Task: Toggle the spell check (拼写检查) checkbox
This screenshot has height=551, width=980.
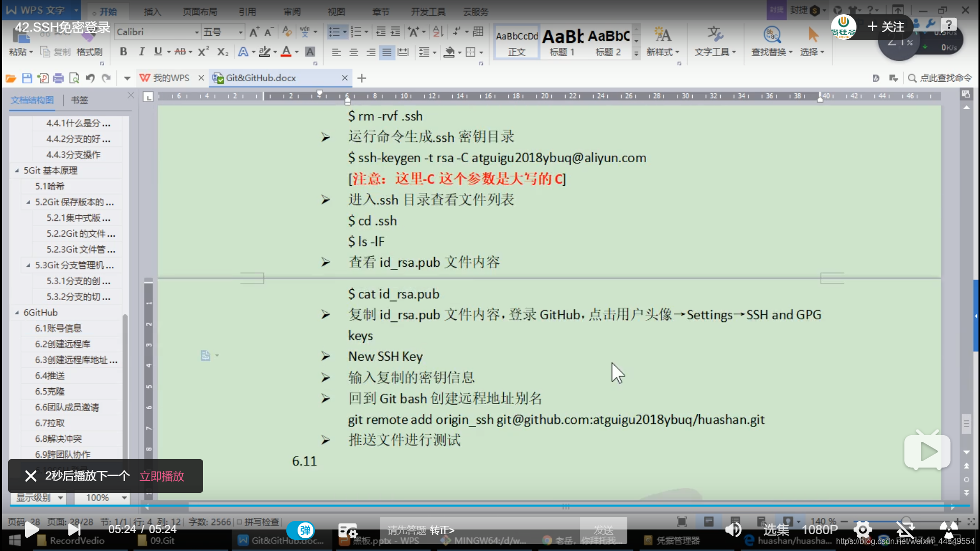Action: (239, 522)
